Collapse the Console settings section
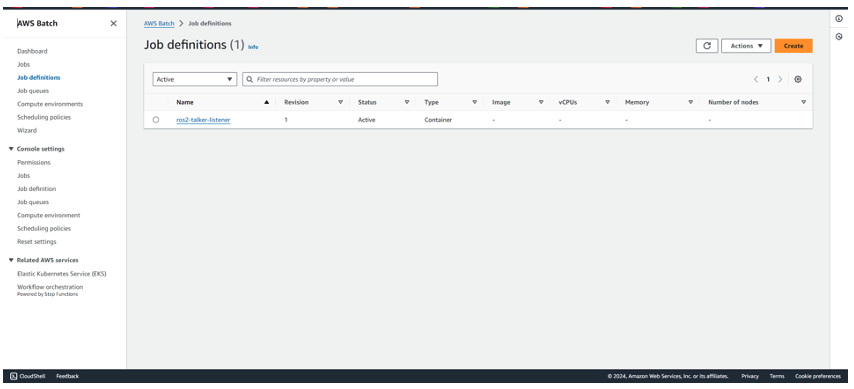 11,149
